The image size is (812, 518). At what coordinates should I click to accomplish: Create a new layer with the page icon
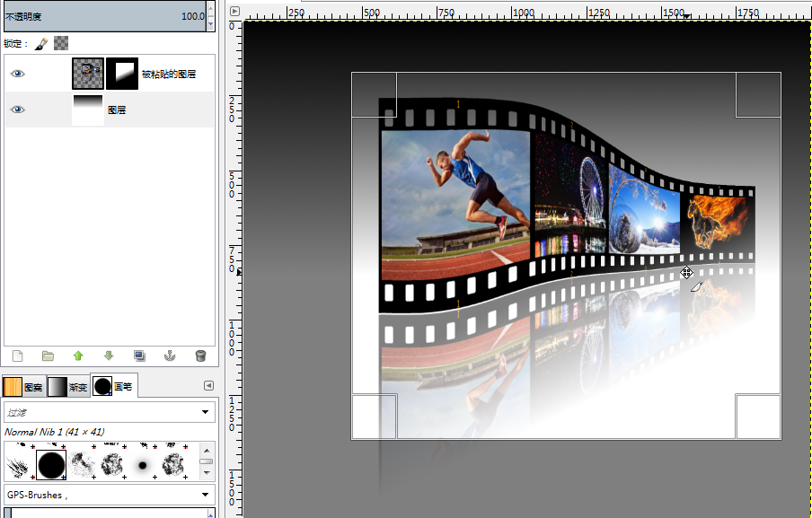click(x=18, y=356)
